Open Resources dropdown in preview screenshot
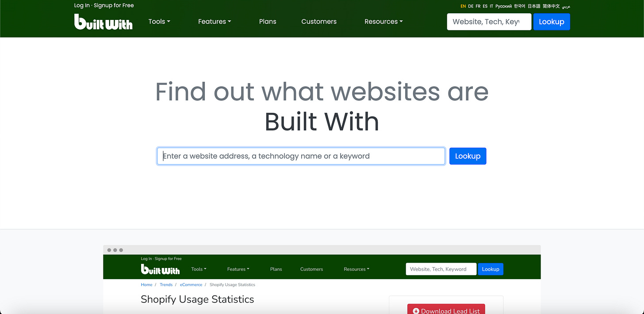This screenshot has width=644, height=314. tap(356, 269)
